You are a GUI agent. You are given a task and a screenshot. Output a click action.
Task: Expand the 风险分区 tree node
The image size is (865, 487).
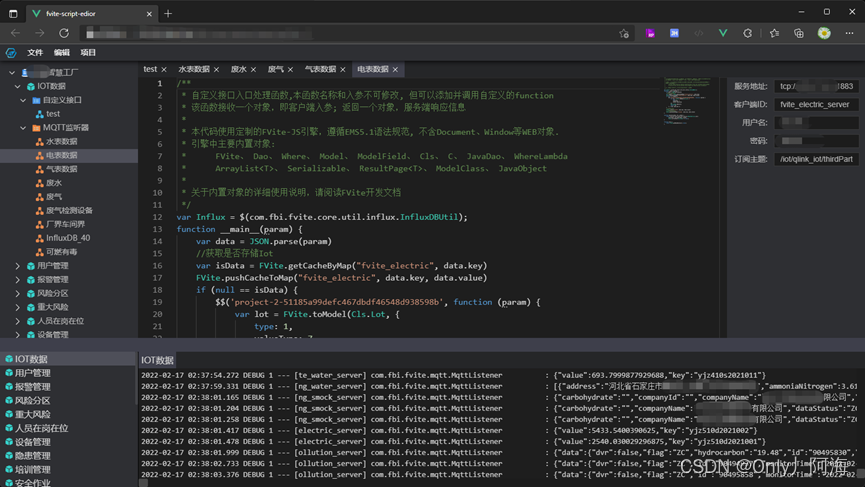(17, 293)
